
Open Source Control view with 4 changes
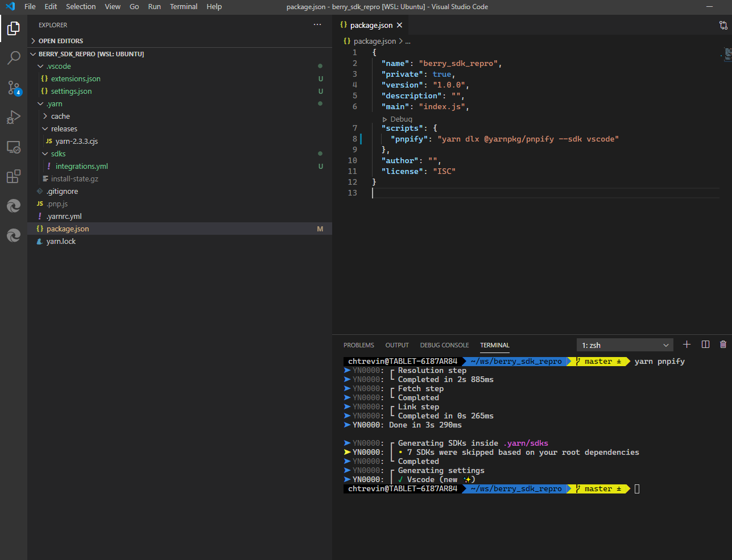(x=14, y=88)
